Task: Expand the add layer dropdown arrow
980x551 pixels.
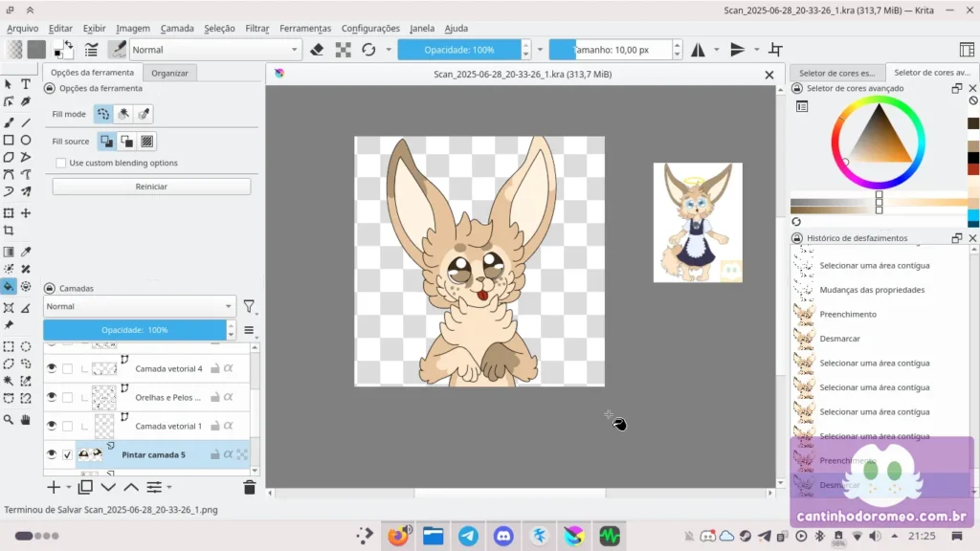Action: click(69, 487)
